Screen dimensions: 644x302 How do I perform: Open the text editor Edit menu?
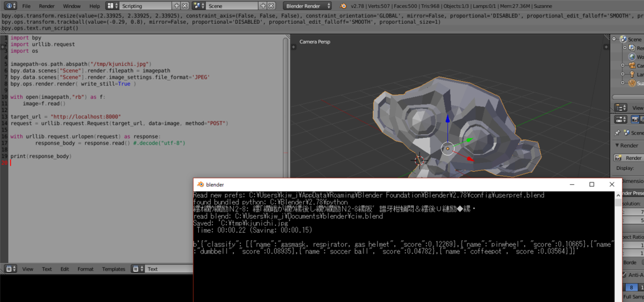[65, 269]
